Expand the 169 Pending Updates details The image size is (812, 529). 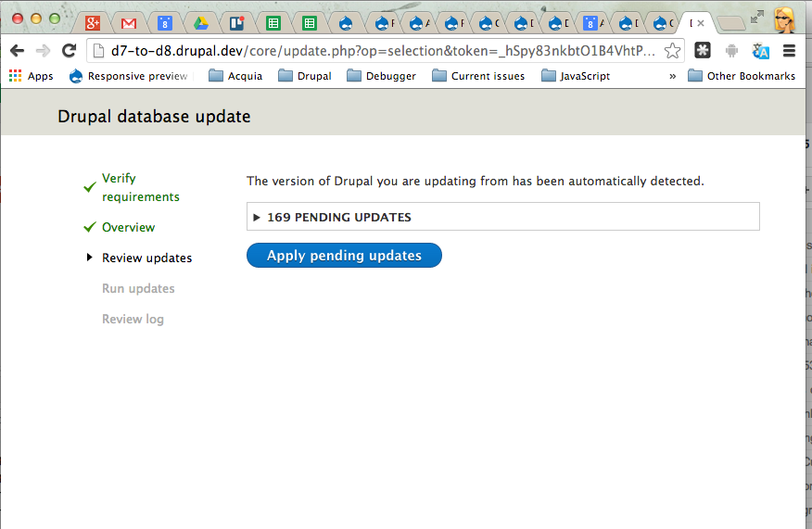coord(502,217)
